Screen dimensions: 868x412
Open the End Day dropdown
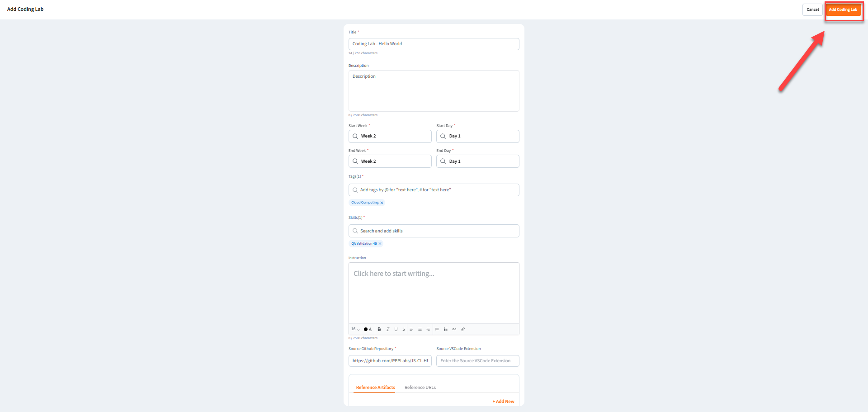477,161
